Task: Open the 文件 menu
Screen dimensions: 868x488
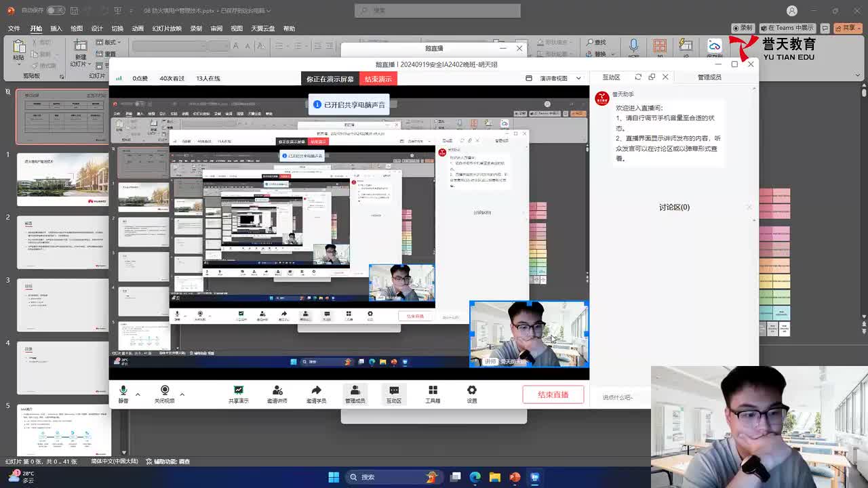Action: [14, 28]
